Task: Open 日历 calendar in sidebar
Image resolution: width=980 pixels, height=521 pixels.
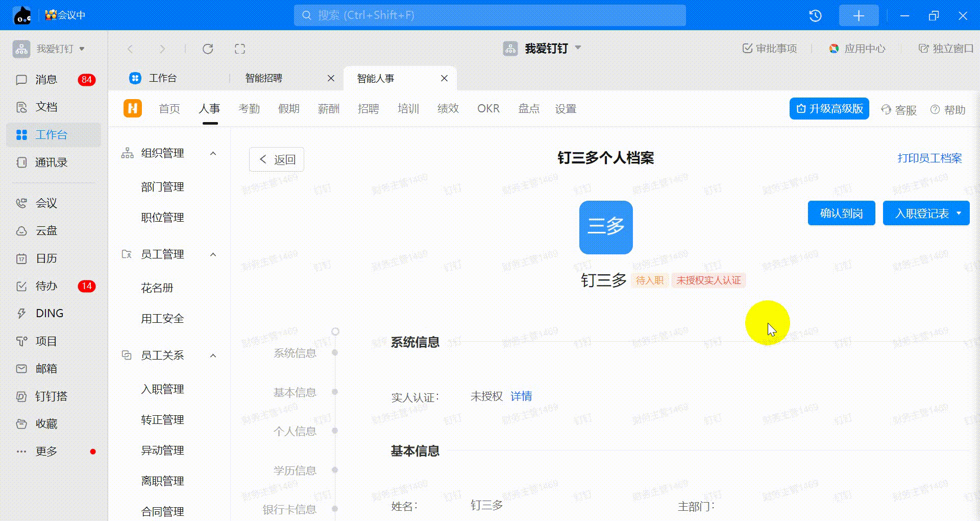Action: [46, 258]
